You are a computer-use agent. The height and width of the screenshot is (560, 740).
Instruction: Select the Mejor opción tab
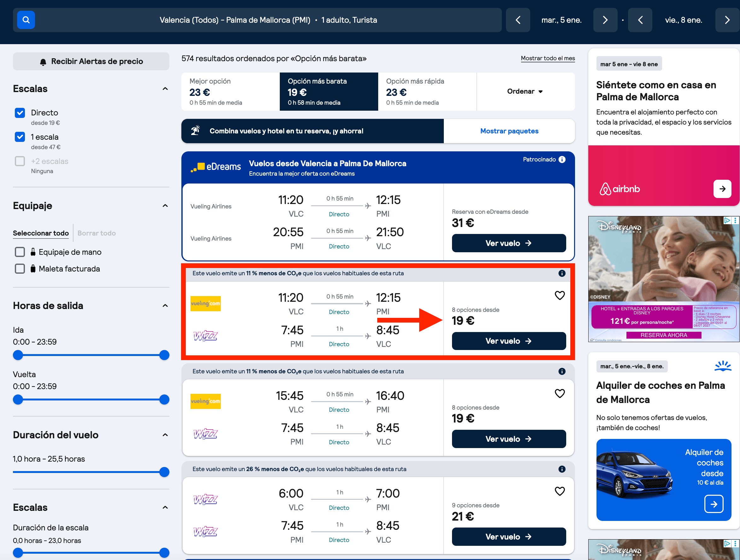coord(231,91)
